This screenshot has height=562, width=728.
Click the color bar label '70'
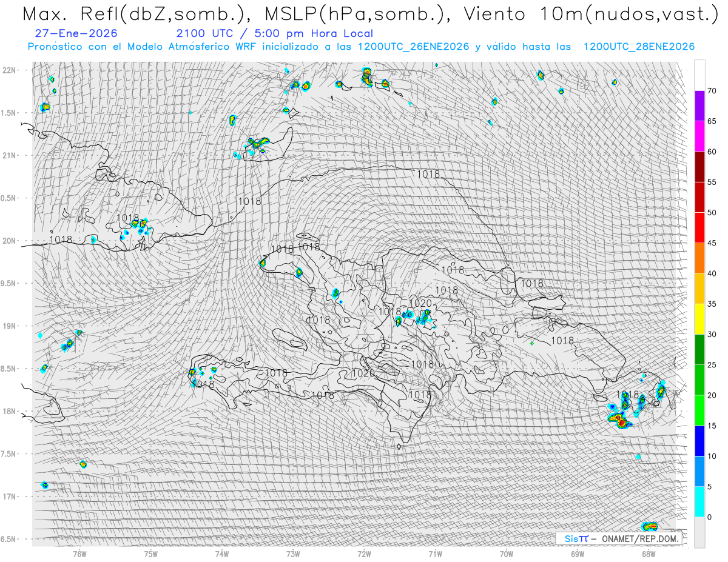(x=712, y=91)
